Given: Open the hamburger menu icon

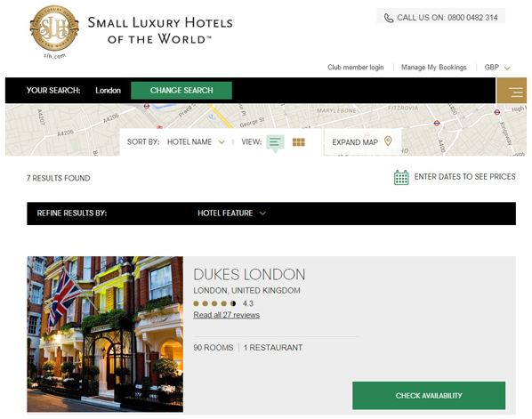Looking at the screenshot, I should tap(512, 91).
